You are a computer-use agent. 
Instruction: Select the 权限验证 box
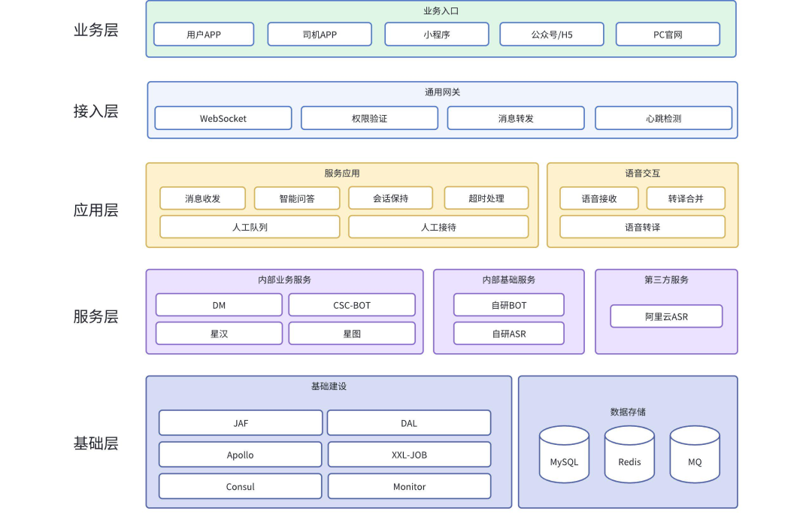coord(369,118)
